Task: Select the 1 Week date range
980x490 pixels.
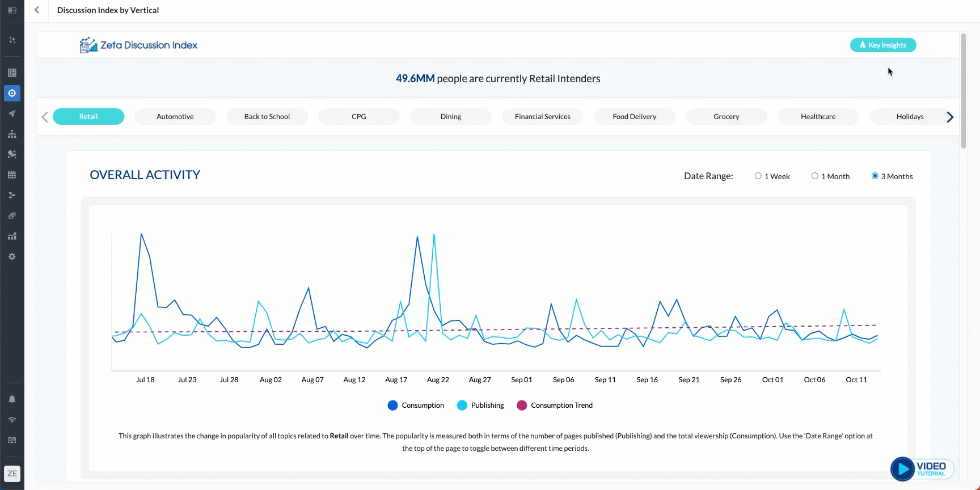Action: coord(758,176)
